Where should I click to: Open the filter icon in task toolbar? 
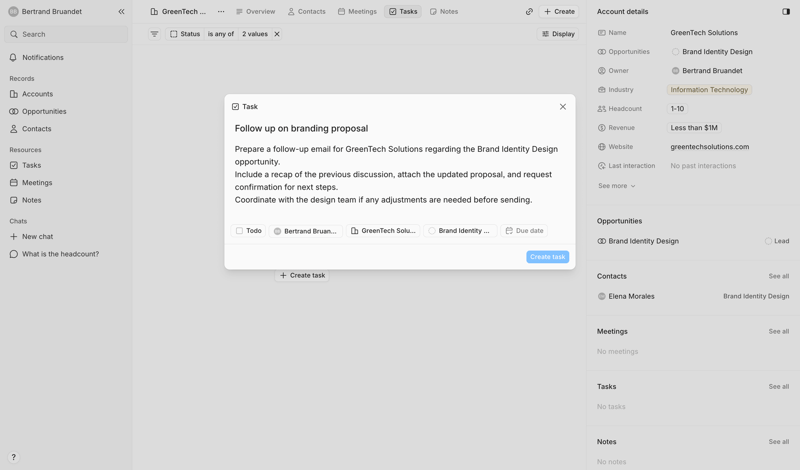[154, 34]
